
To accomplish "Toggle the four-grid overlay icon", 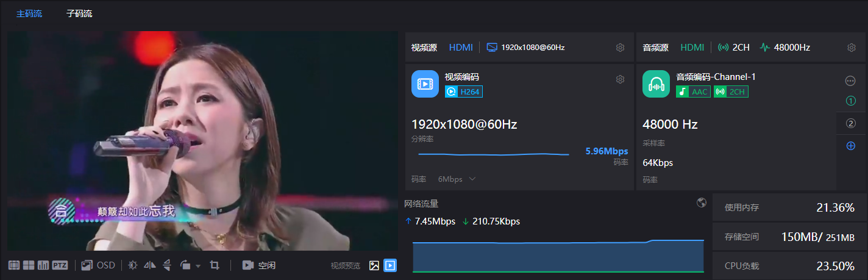I will click(29, 265).
